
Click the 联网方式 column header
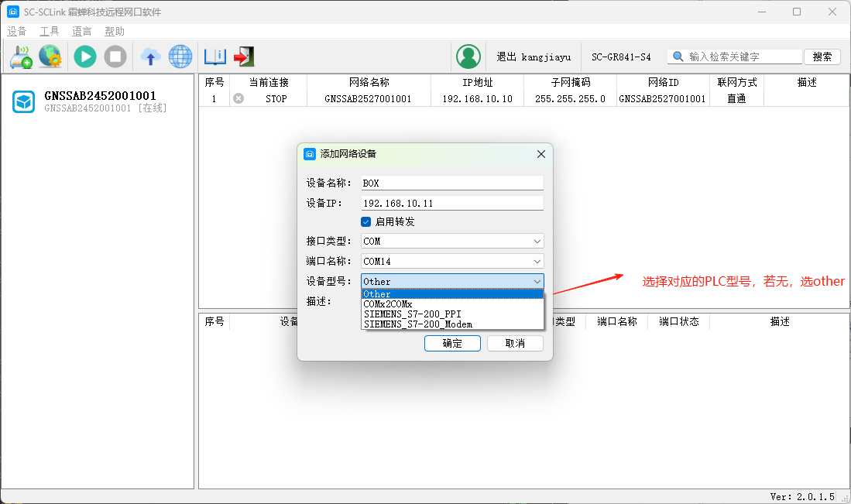coord(737,83)
